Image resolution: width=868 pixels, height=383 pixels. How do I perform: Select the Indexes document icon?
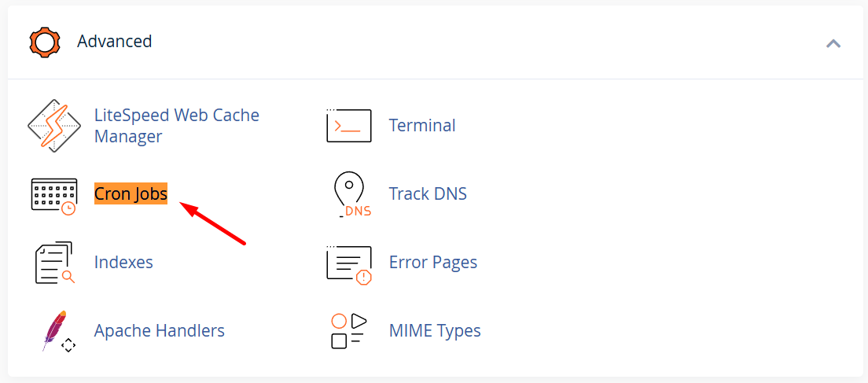(x=53, y=263)
